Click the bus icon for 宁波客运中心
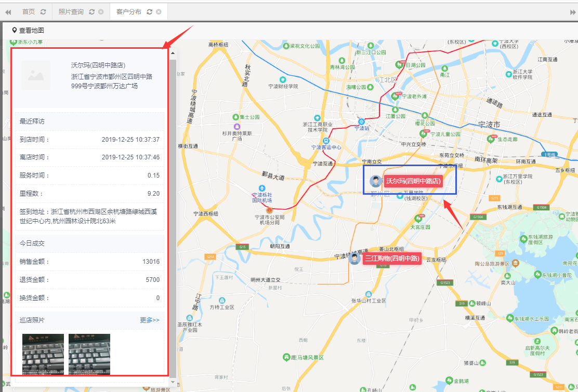 [326, 141]
